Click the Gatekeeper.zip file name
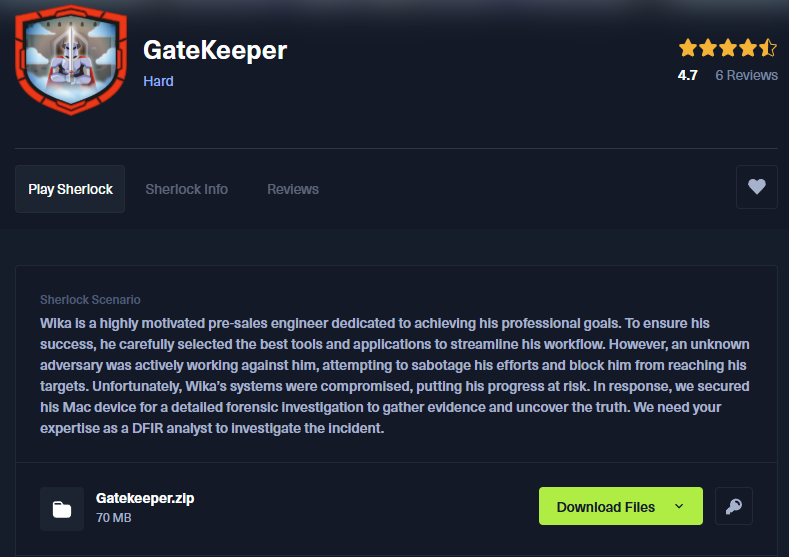 [145, 498]
